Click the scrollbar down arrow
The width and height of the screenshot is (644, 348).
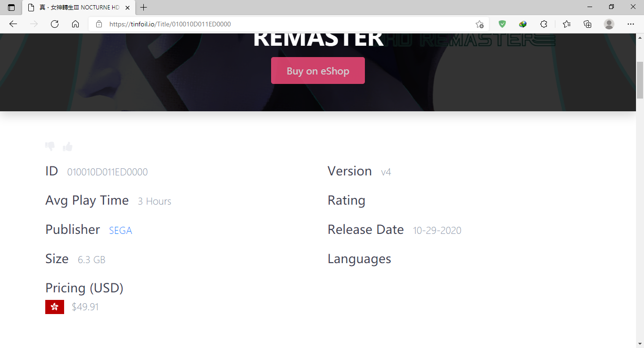click(x=640, y=344)
